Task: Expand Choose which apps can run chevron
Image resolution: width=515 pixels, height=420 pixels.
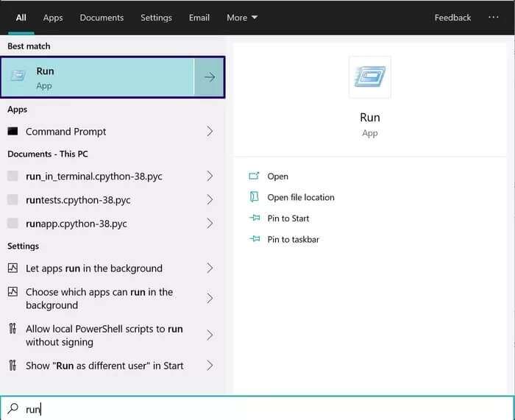Action: pyautogui.click(x=210, y=298)
